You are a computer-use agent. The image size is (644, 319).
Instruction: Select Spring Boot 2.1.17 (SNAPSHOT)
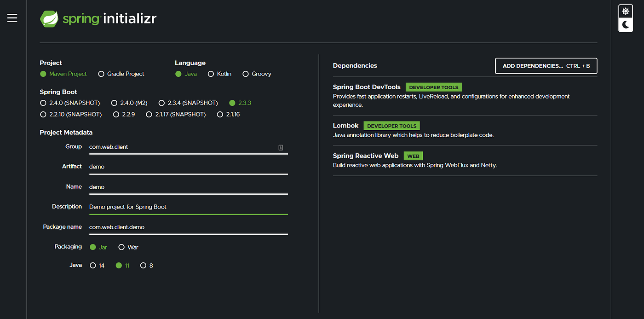pyautogui.click(x=148, y=114)
